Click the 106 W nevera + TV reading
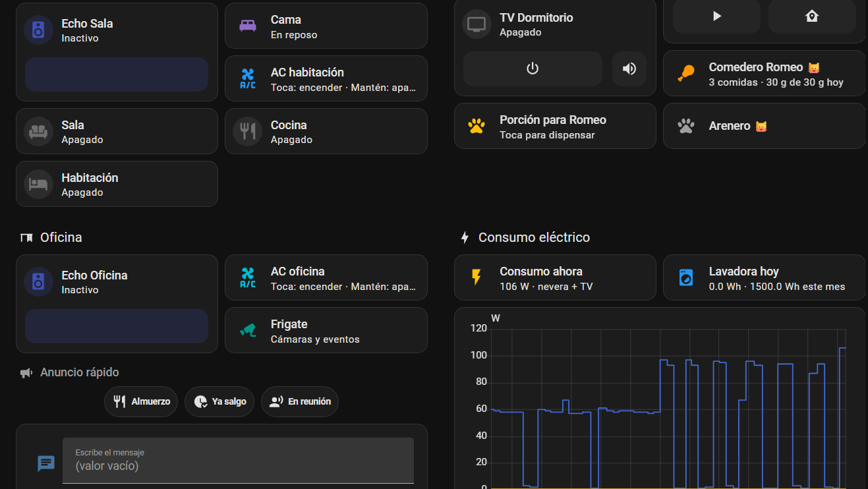Viewport: 868px width, 489px height. coord(546,287)
